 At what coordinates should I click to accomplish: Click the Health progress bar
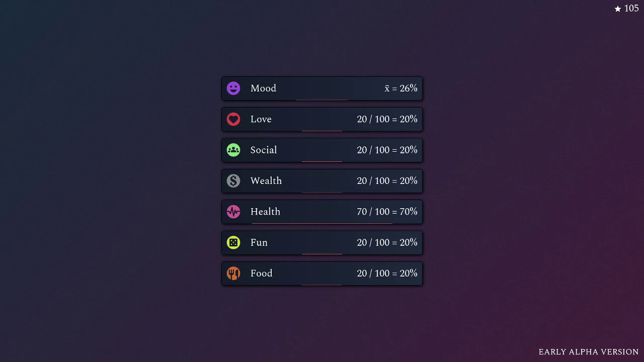(x=322, y=223)
